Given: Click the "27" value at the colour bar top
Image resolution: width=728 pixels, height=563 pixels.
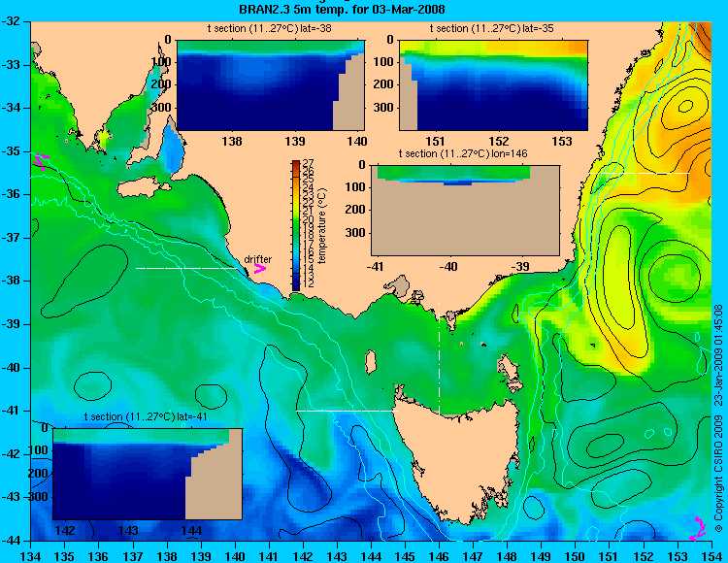Looking at the screenshot, I should tap(309, 163).
